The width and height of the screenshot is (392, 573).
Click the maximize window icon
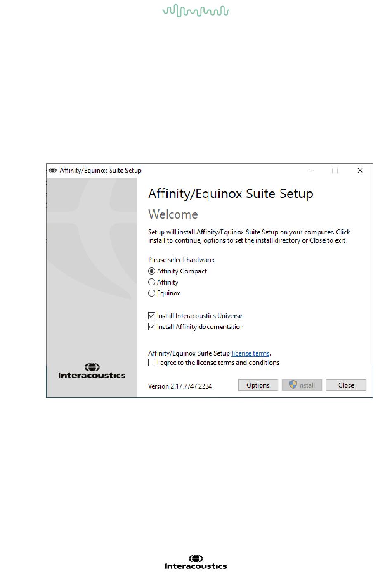click(x=335, y=170)
